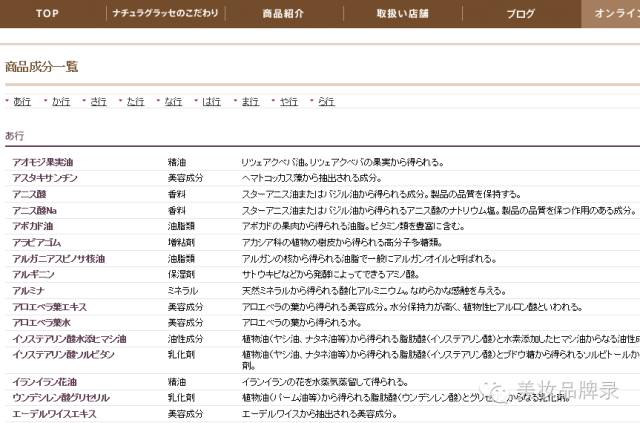The image size is (640, 423).
Task: Click the アスタキサンチン ingredient name
Action: point(45,178)
